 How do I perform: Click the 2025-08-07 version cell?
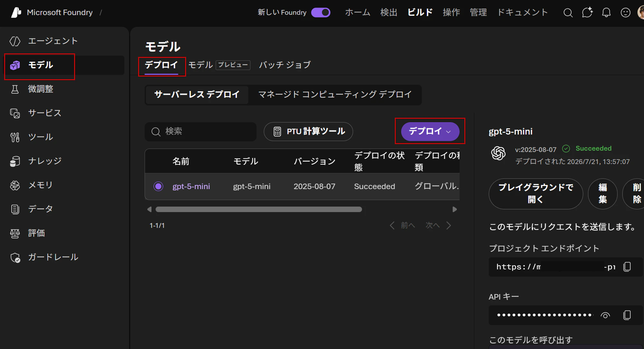314,187
